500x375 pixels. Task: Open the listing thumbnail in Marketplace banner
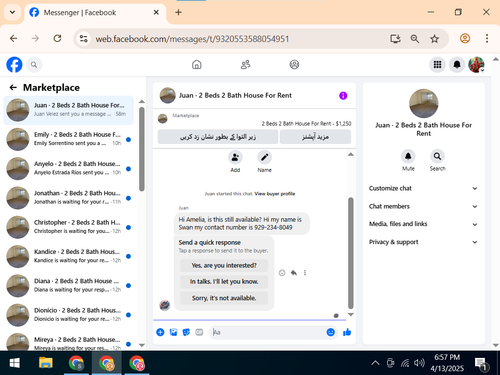coord(163,118)
